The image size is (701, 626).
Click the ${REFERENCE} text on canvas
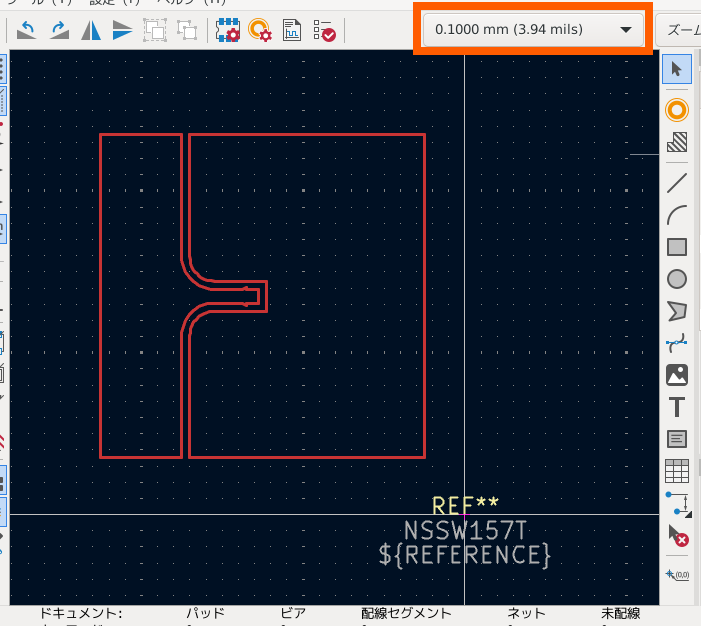(465, 555)
